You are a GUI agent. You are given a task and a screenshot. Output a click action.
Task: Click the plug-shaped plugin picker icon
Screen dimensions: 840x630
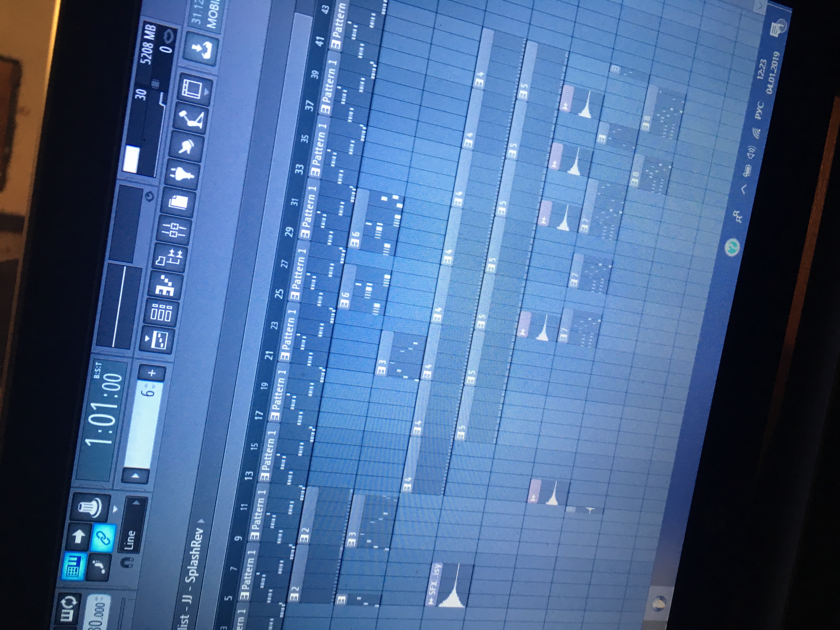coord(183,174)
